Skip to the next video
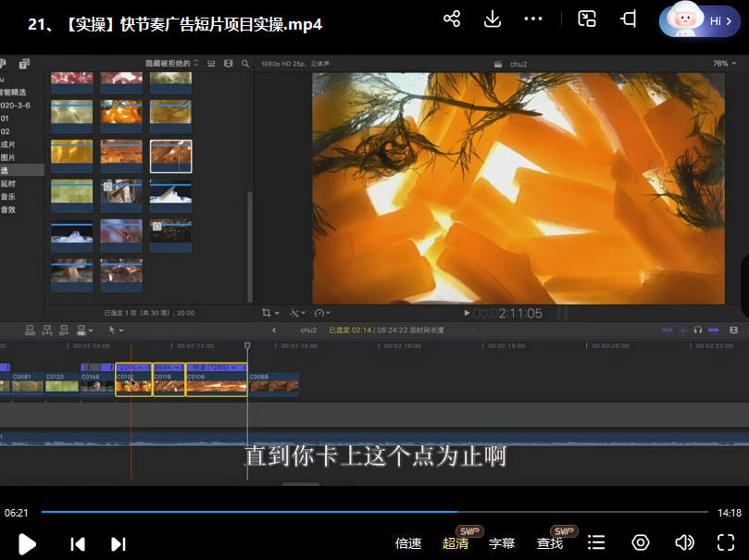Screen dimensions: 749x560 pyautogui.click(x=119, y=543)
